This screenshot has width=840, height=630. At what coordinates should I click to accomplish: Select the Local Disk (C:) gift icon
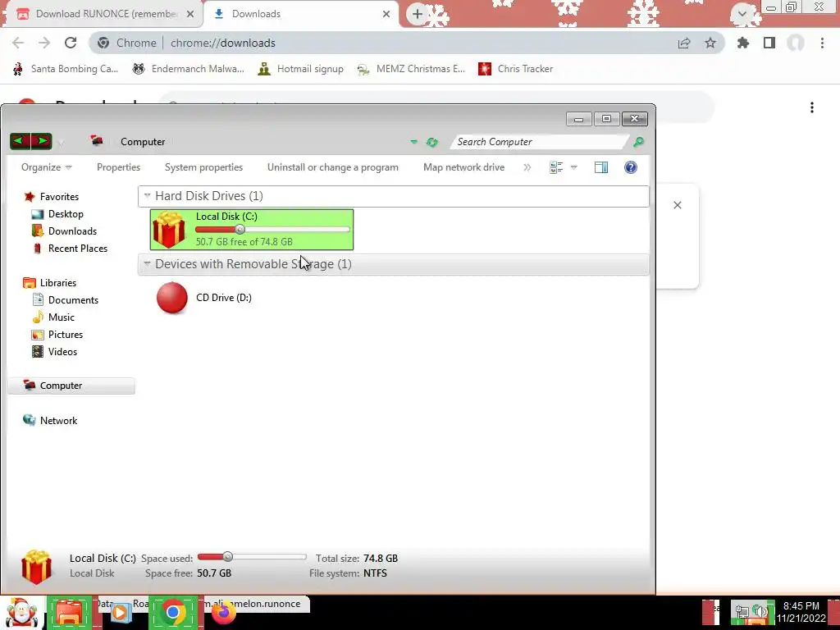click(x=169, y=230)
